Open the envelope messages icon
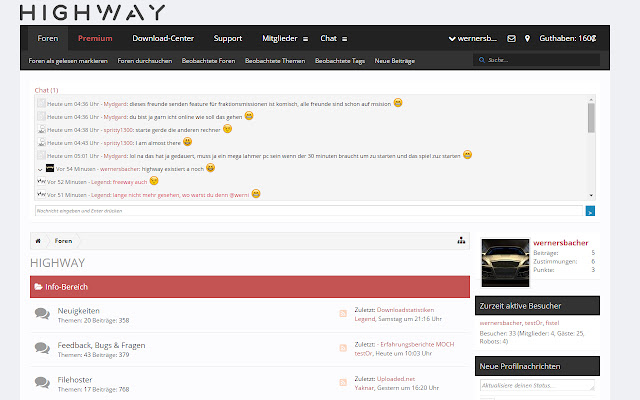This screenshot has width=640, height=400. (x=511, y=39)
